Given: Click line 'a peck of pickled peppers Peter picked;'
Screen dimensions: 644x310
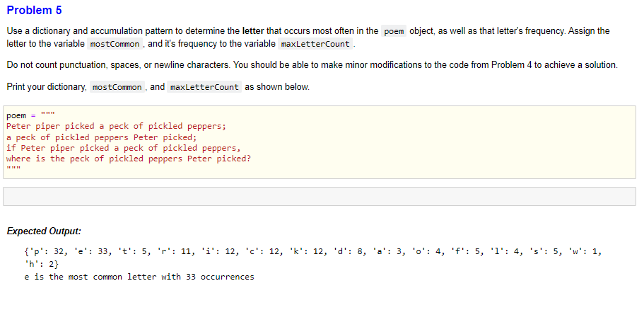Looking at the screenshot, I should 102,137.
